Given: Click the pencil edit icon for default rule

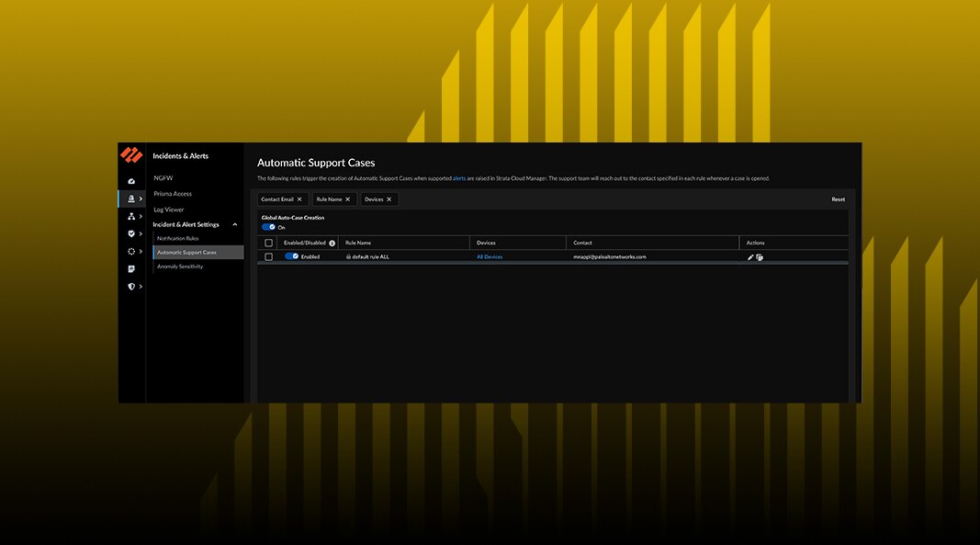Looking at the screenshot, I should point(750,257).
